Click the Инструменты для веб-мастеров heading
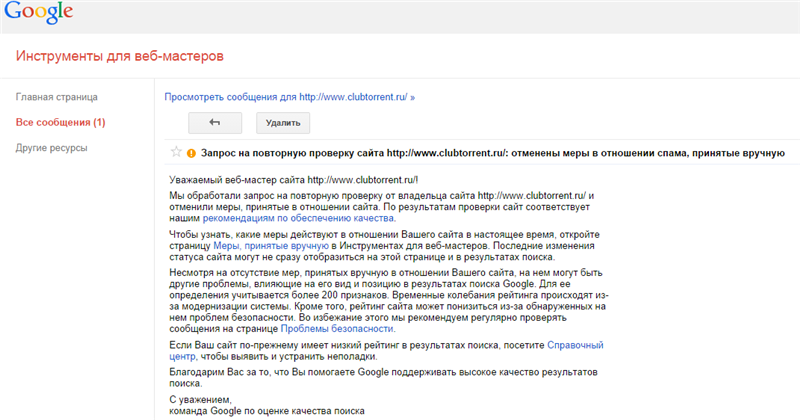Viewport: 800px width, 420px height. 119,56
